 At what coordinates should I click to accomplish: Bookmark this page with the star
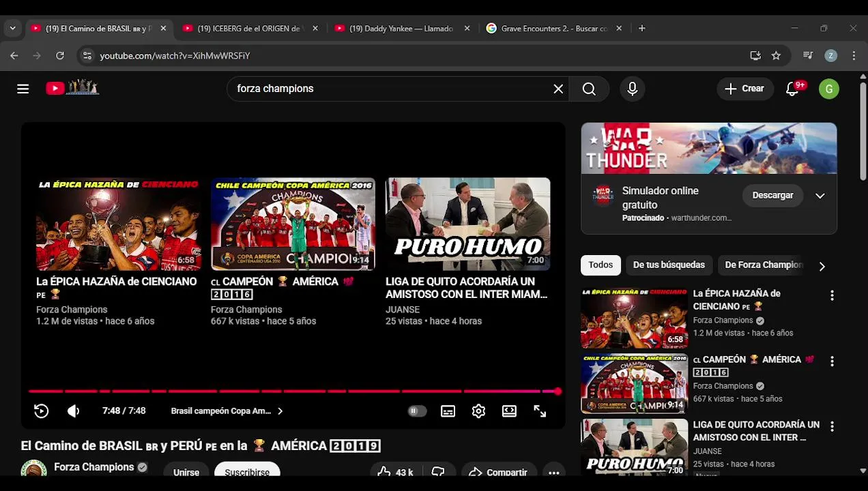pyautogui.click(x=776, y=56)
